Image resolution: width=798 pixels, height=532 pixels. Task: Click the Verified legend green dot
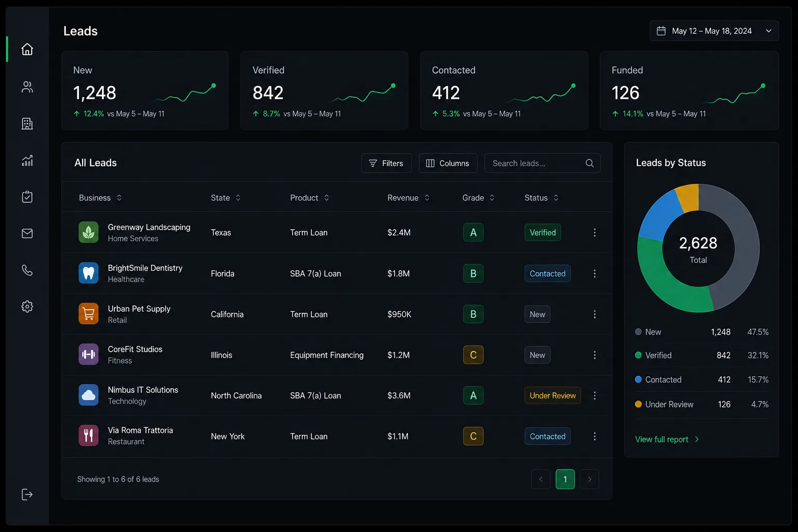click(x=638, y=355)
